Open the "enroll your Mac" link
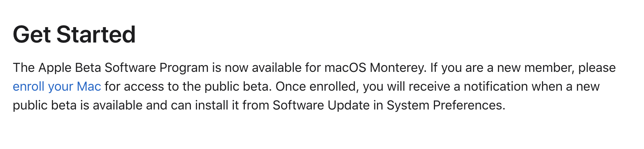 click(x=57, y=87)
